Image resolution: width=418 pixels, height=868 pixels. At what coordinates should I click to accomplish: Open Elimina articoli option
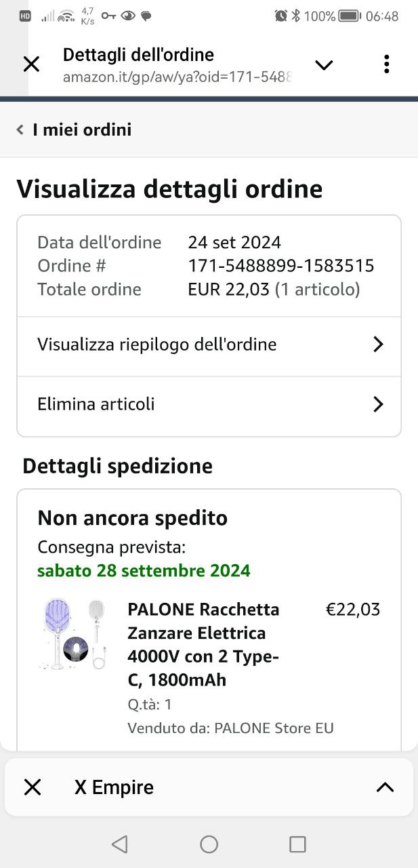tap(96, 404)
